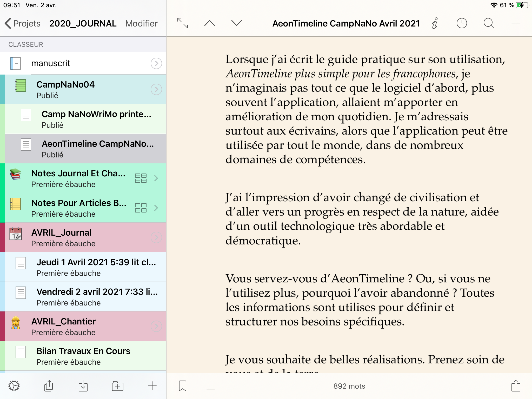This screenshot has width=532, height=399.
Task: Enter full-screen editor with the expand arrows icon
Action: (183, 23)
